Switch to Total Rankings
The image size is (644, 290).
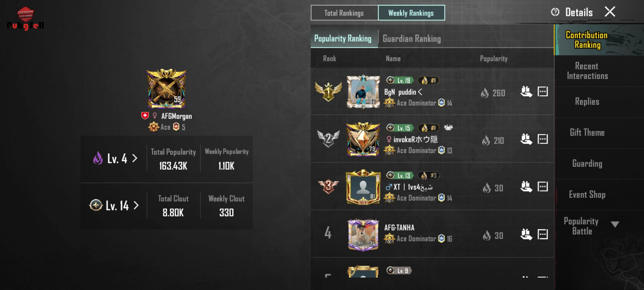coord(344,13)
